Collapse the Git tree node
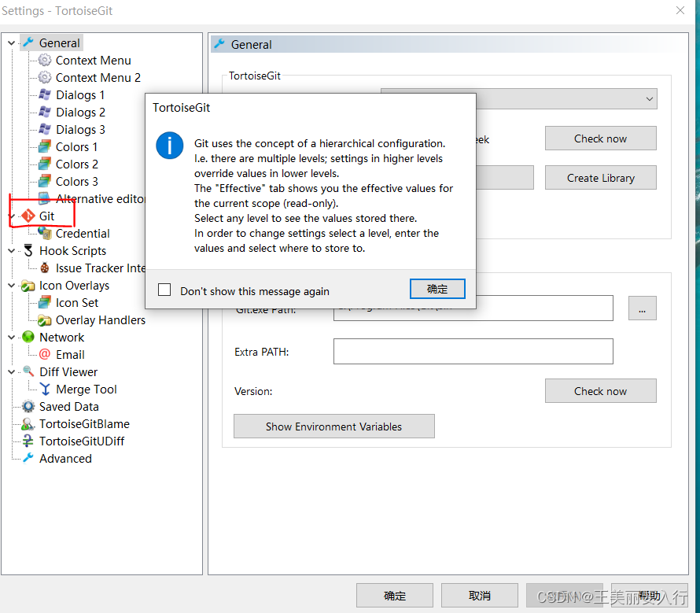Screen dimensions: 700x613 (12, 216)
